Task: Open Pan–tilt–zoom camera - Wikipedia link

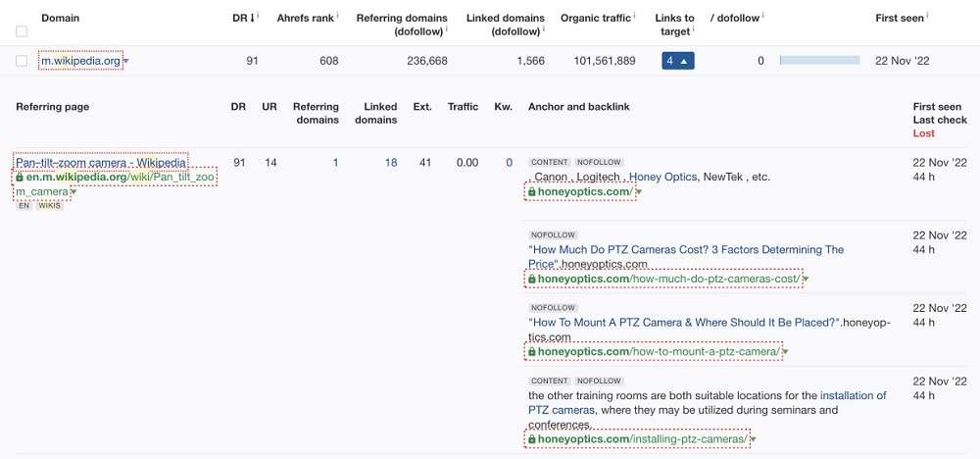Action: pyautogui.click(x=101, y=163)
